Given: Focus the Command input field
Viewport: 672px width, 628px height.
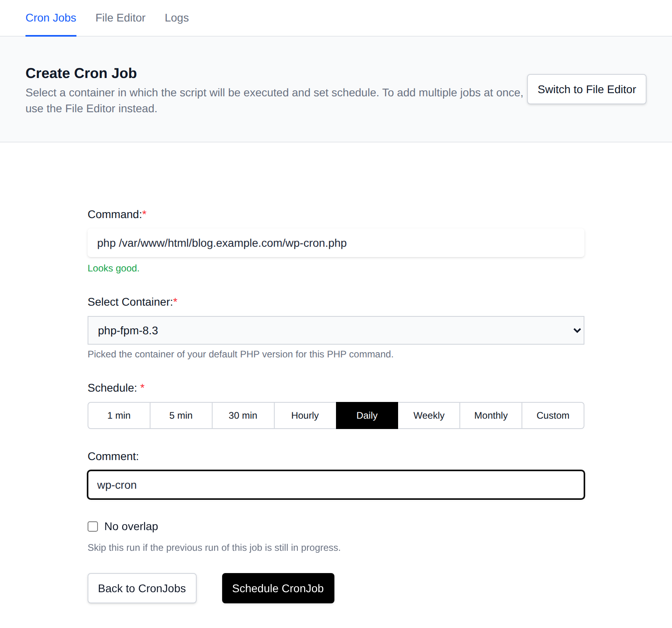Looking at the screenshot, I should (x=336, y=243).
